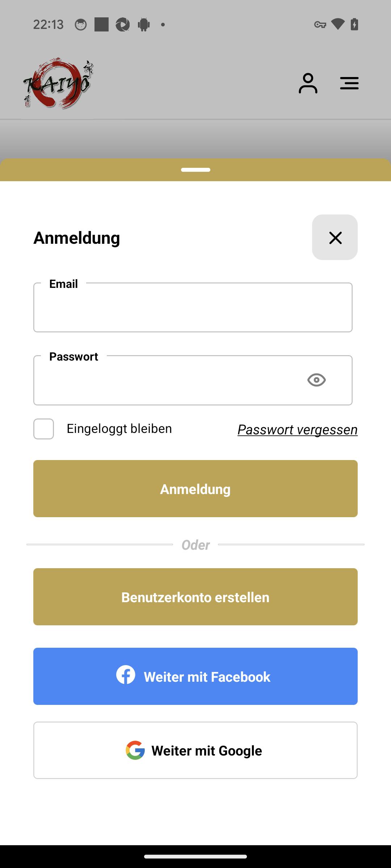Show password using the eye icon
391x868 pixels.
(x=316, y=380)
